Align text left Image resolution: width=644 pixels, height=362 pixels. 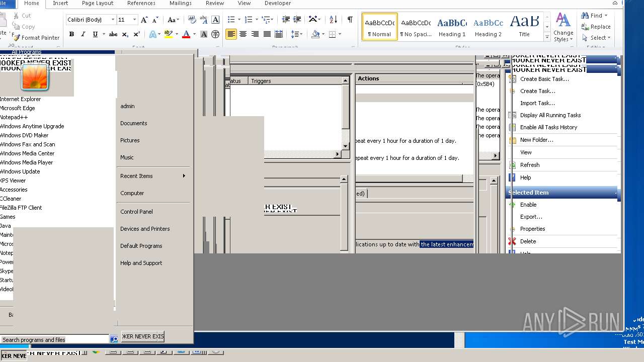point(231,34)
